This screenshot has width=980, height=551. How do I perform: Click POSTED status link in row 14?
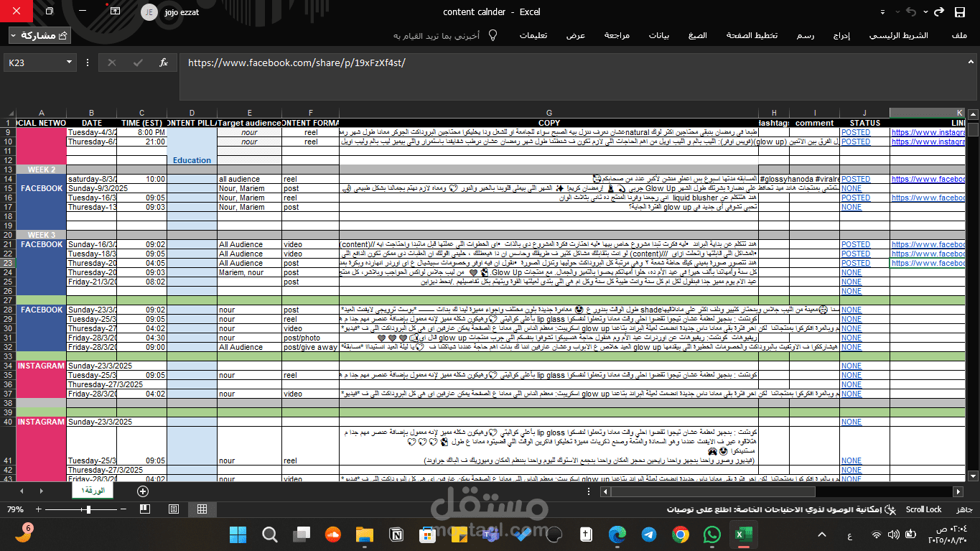pos(855,179)
